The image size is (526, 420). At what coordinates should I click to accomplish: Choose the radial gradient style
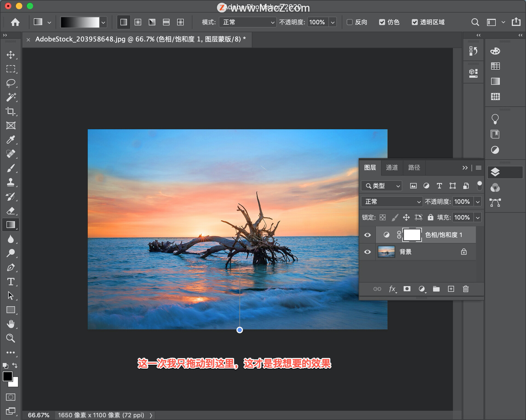(x=138, y=22)
